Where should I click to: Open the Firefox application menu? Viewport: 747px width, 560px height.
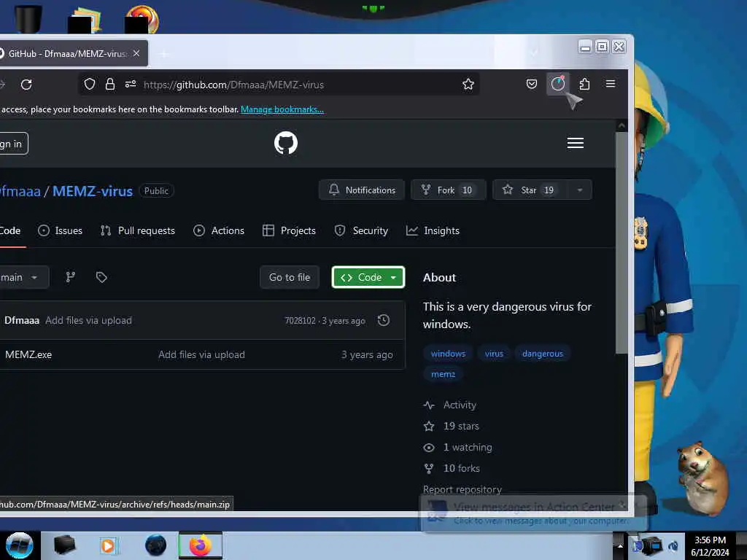coord(611,84)
